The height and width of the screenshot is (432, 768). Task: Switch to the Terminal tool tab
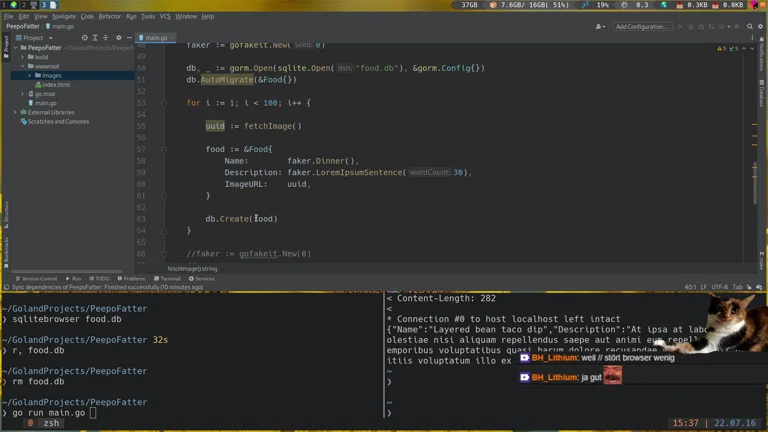point(168,278)
